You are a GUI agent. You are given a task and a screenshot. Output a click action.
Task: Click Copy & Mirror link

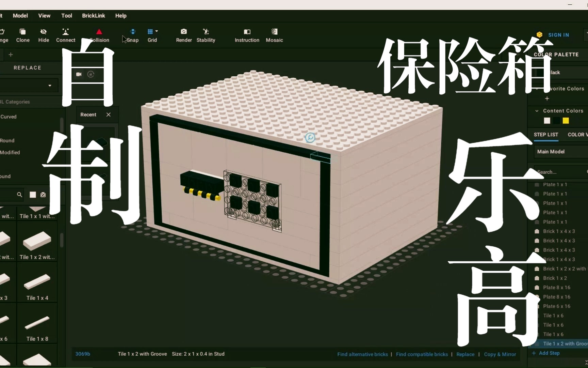pos(500,354)
